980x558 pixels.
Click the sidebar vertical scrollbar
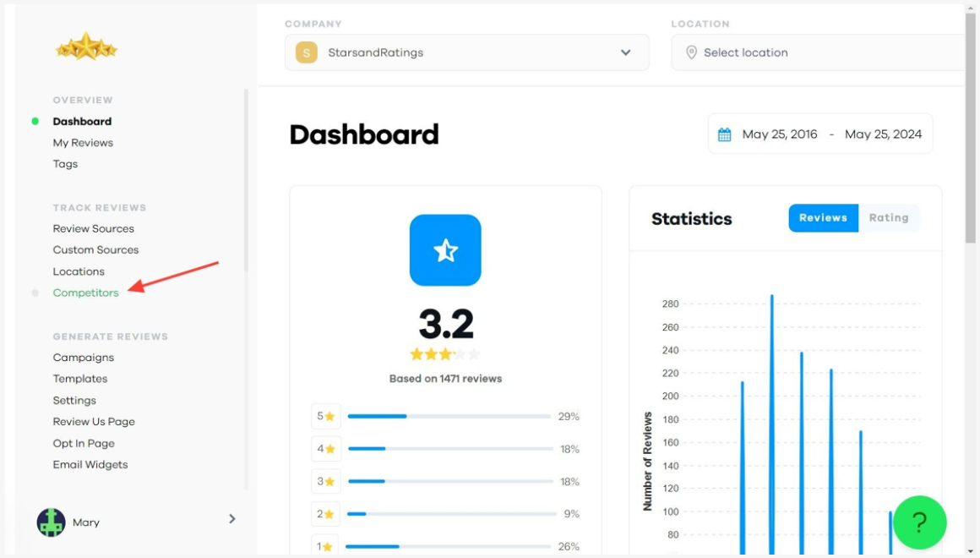tap(246, 180)
